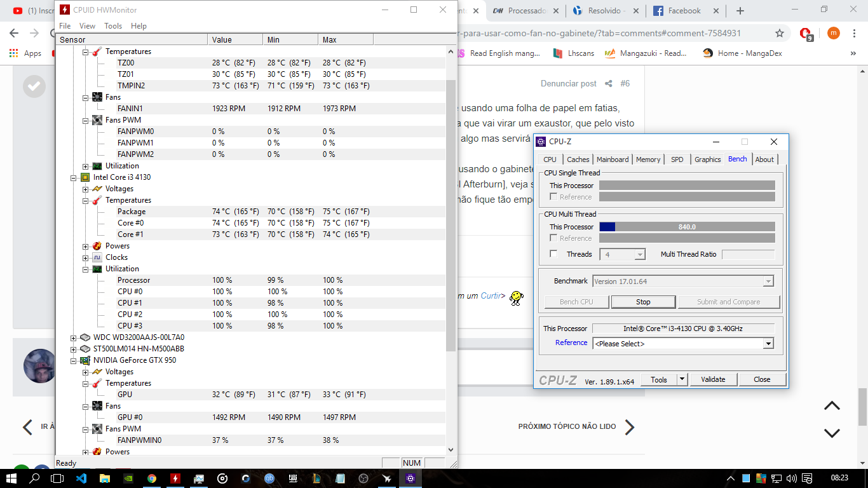The image size is (868, 488).
Task: Click the ST500LM014 hard drive icon
Action: pos(85,349)
